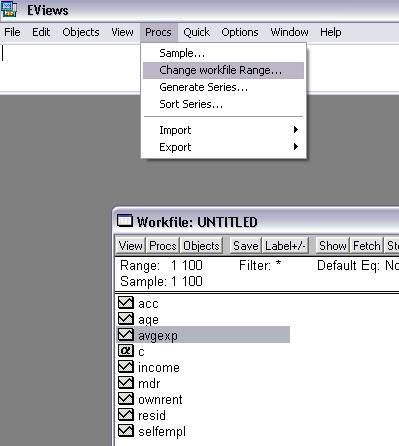
Task: Click the resid series name
Action: (152, 415)
